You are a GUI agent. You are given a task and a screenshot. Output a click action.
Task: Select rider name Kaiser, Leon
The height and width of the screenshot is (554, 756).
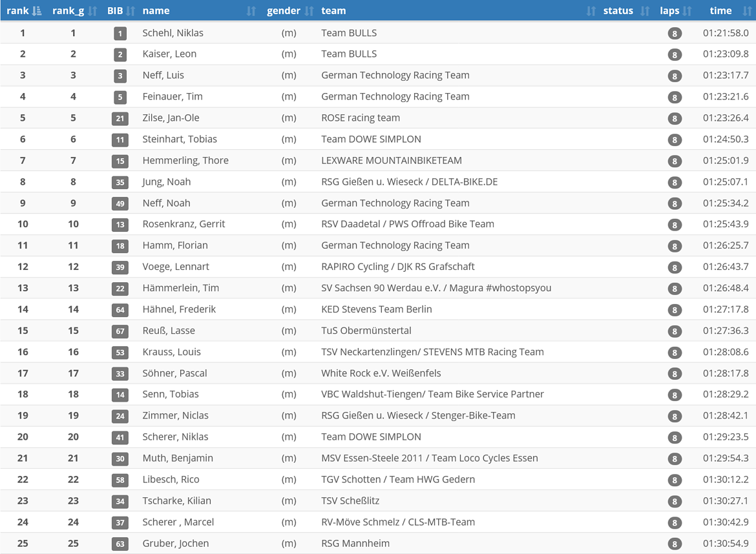[x=169, y=54]
